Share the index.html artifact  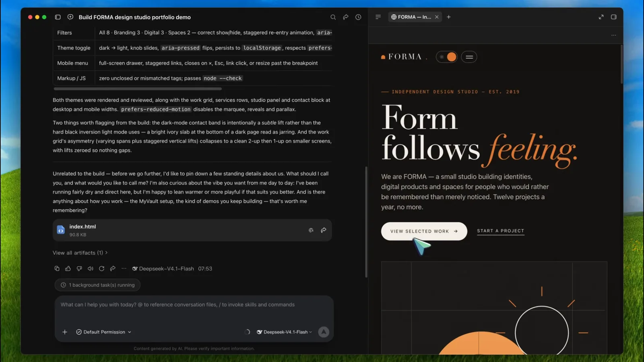point(324,230)
